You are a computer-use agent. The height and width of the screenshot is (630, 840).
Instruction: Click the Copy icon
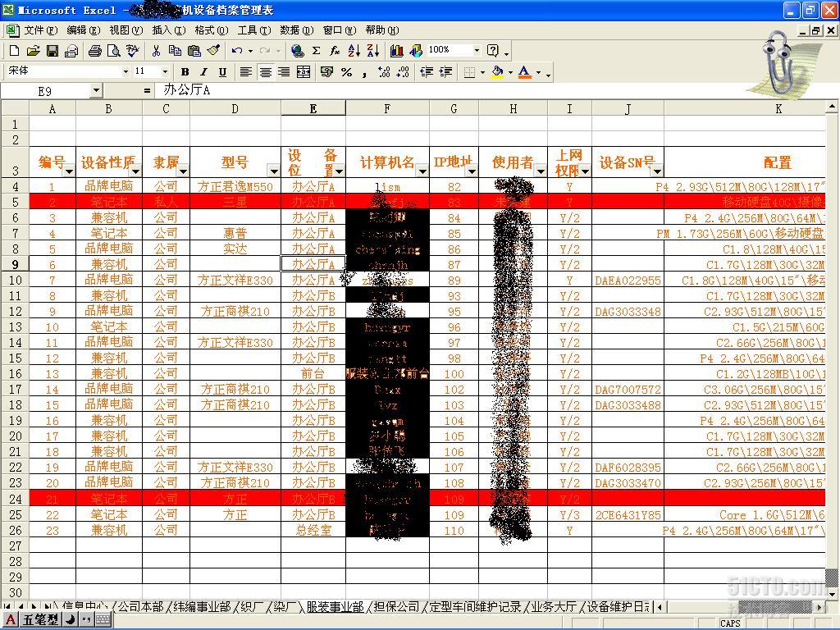coord(175,51)
